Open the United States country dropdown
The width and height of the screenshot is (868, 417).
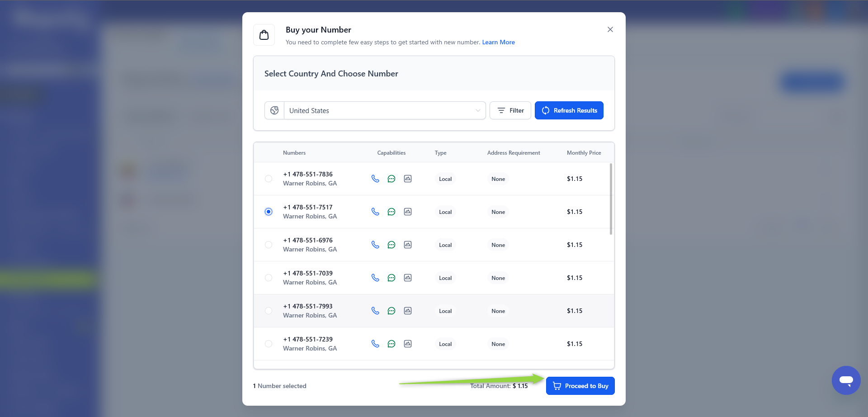point(384,110)
